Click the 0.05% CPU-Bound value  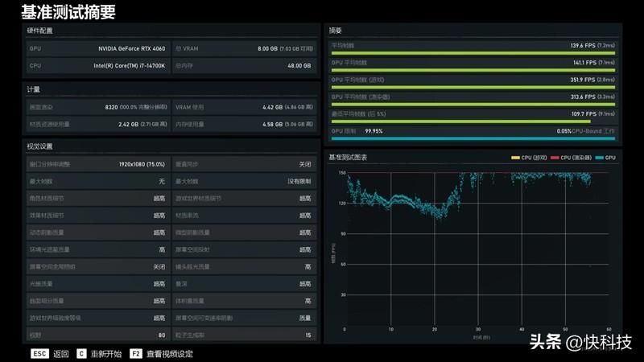564,131
